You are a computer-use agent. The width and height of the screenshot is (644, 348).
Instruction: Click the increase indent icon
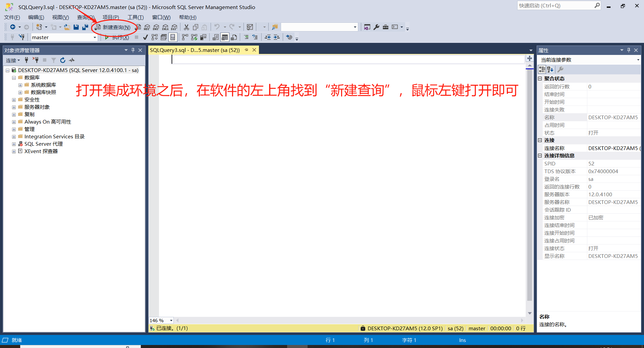point(276,38)
